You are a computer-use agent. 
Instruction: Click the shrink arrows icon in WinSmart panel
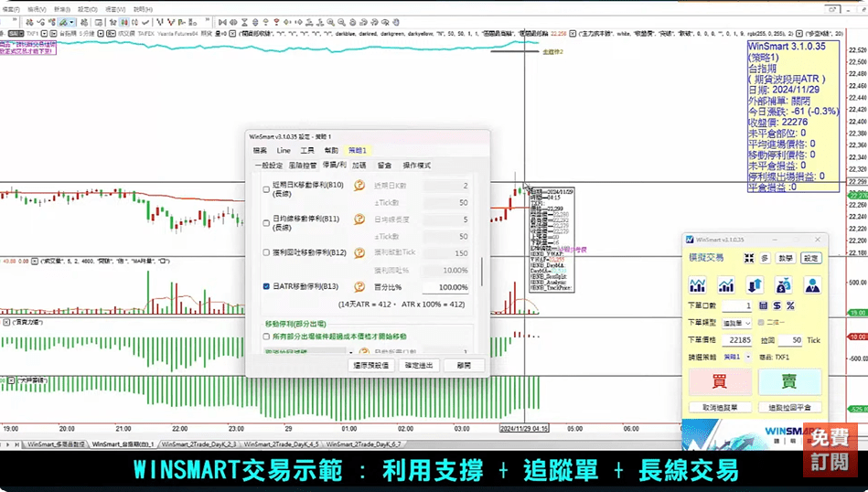[x=749, y=258]
